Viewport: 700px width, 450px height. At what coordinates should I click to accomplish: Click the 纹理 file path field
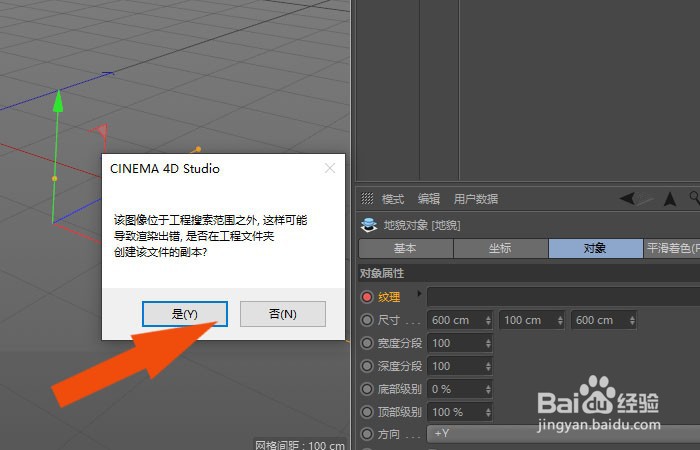563,297
